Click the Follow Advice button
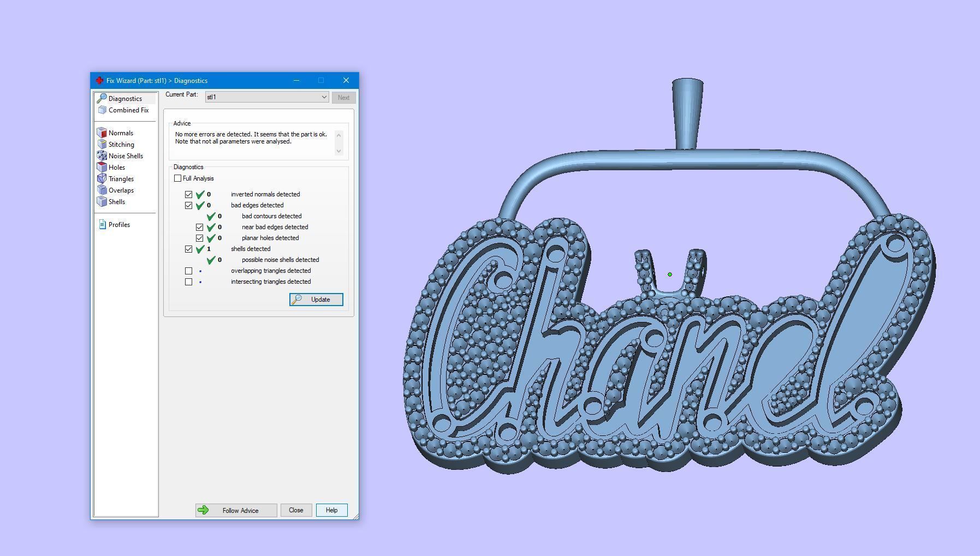Viewport: 980px width, 556px height. tap(236, 510)
